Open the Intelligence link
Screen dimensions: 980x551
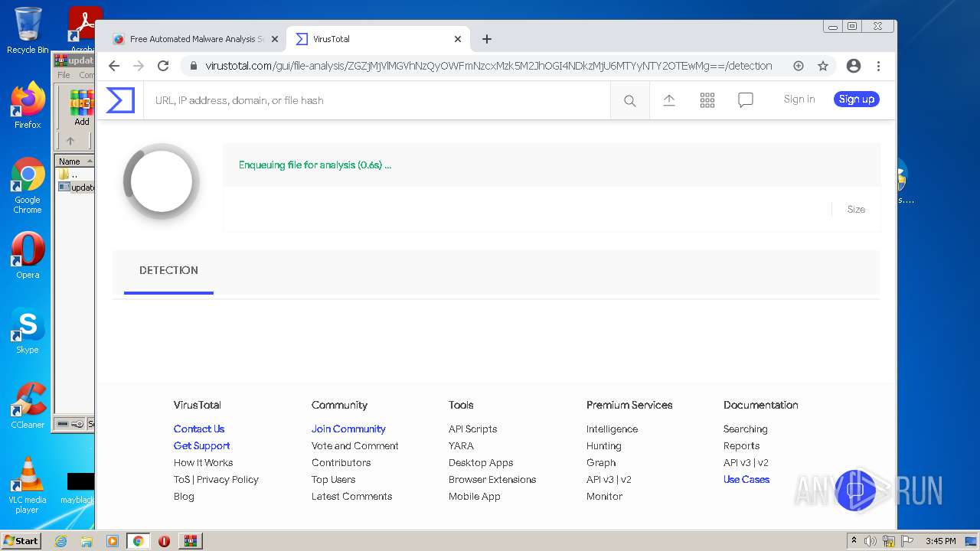tap(612, 429)
